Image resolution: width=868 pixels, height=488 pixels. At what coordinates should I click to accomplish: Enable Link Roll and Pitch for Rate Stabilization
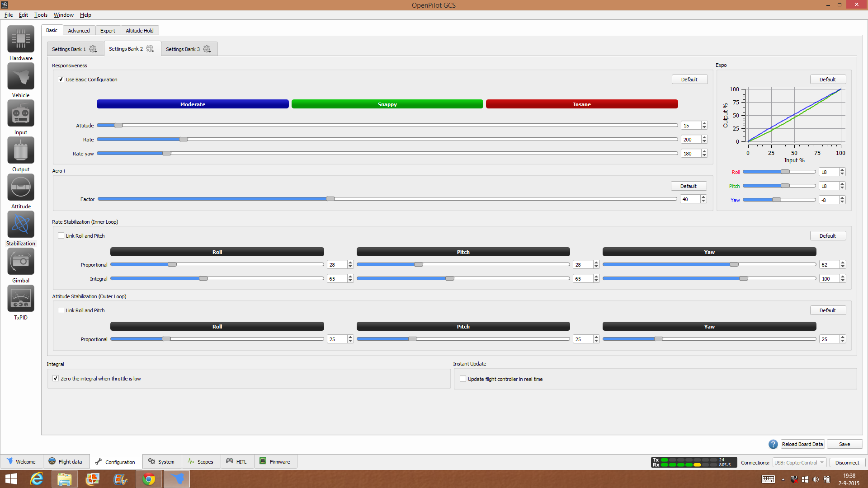tap(61, 235)
